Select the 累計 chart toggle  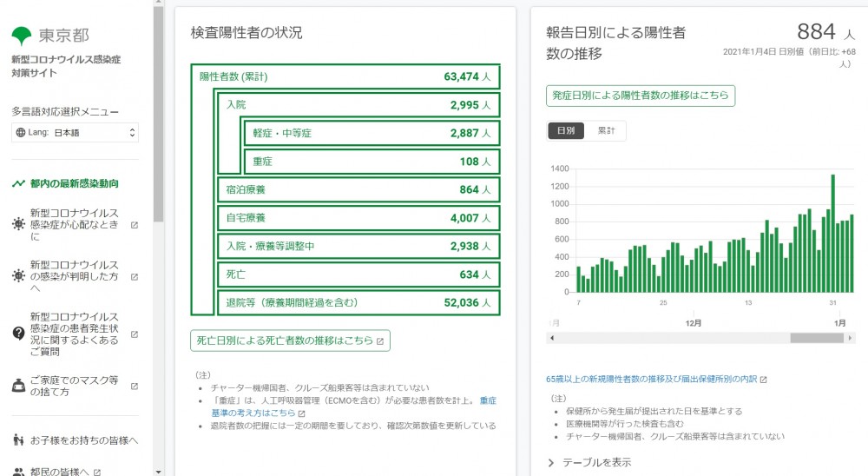coord(606,131)
